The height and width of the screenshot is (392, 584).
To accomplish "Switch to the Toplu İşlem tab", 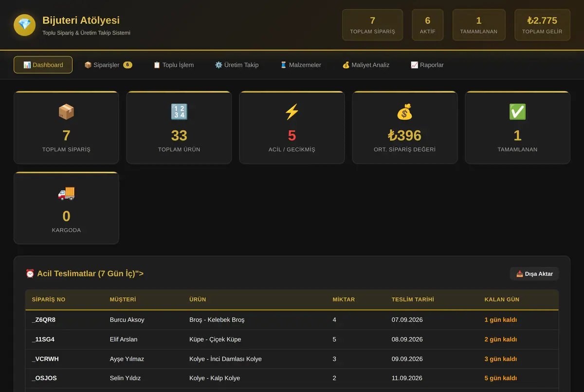I will click(173, 65).
